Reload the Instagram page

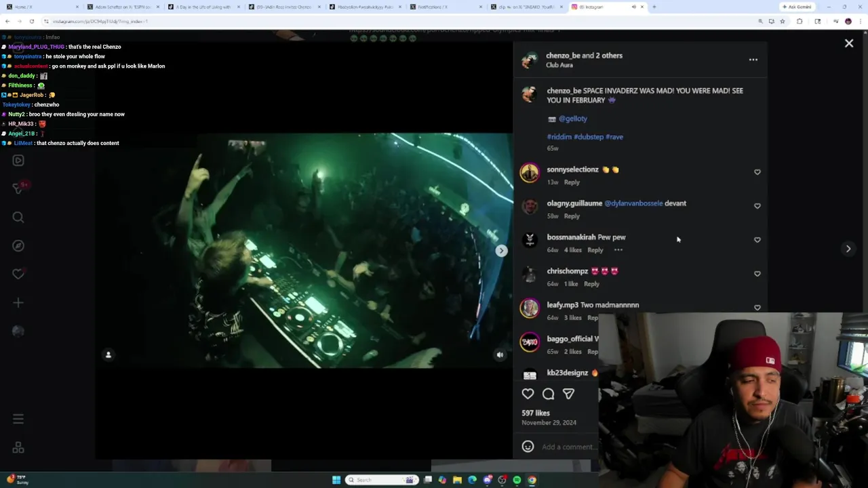point(31,21)
